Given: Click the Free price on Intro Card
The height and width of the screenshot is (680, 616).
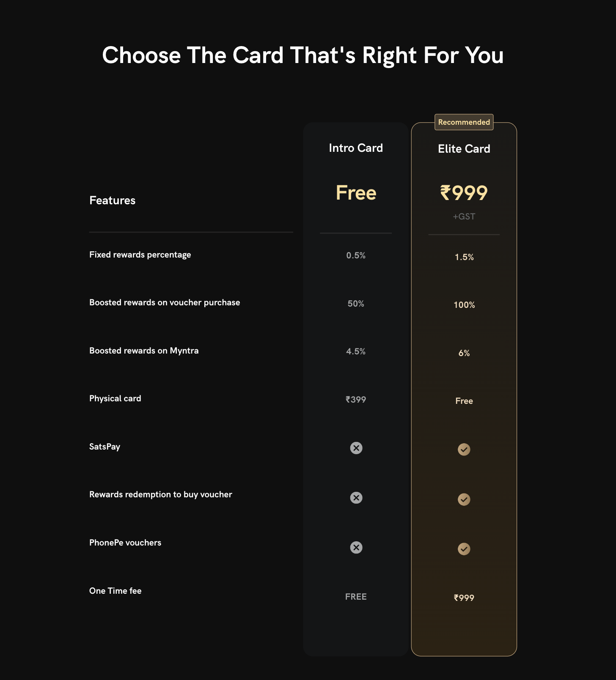Looking at the screenshot, I should pyautogui.click(x=356, y=193).
